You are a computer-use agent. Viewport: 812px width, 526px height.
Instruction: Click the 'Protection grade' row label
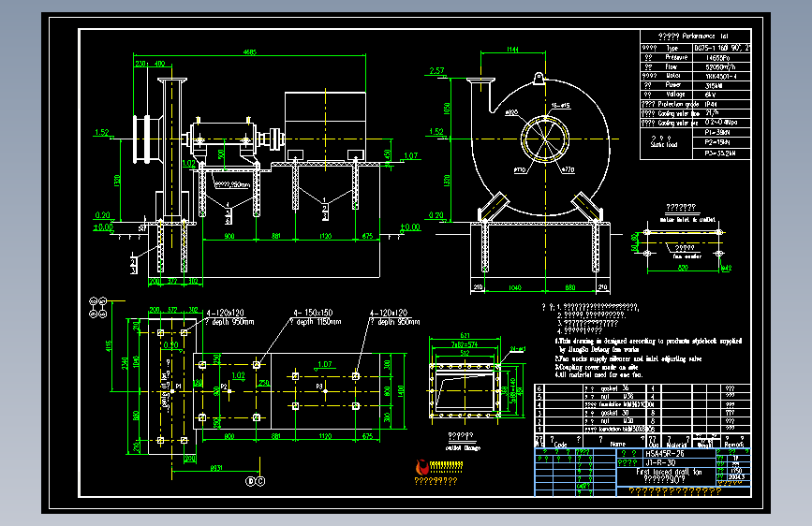(x=678, y=104)
